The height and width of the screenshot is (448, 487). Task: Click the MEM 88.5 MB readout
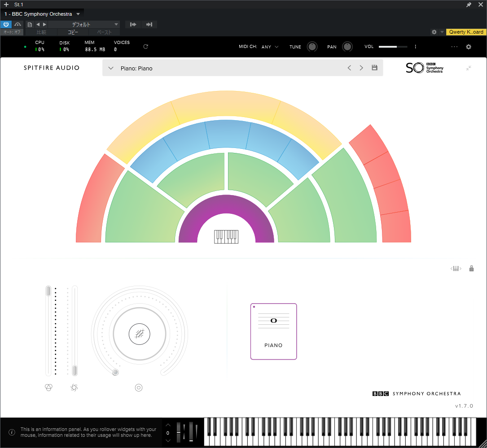coord(95,46)
